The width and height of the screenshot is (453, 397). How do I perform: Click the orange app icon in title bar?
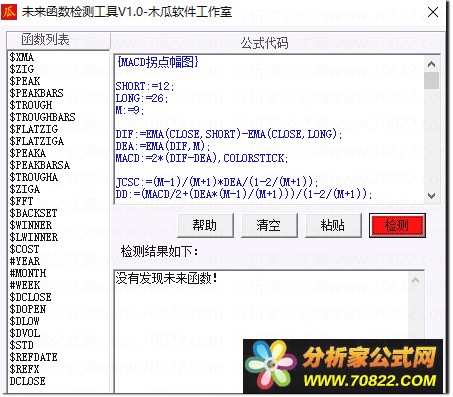(9, 12)
